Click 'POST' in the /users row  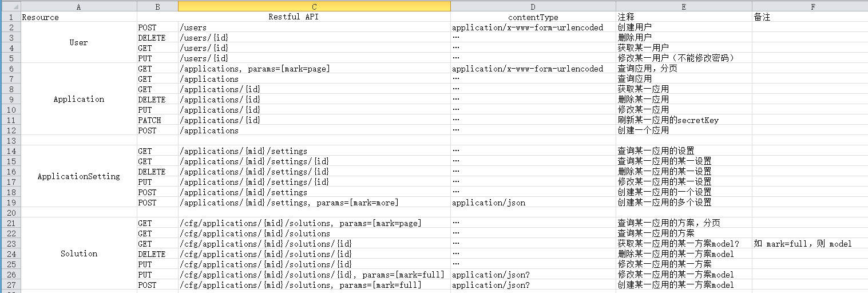tap(157, 27)
